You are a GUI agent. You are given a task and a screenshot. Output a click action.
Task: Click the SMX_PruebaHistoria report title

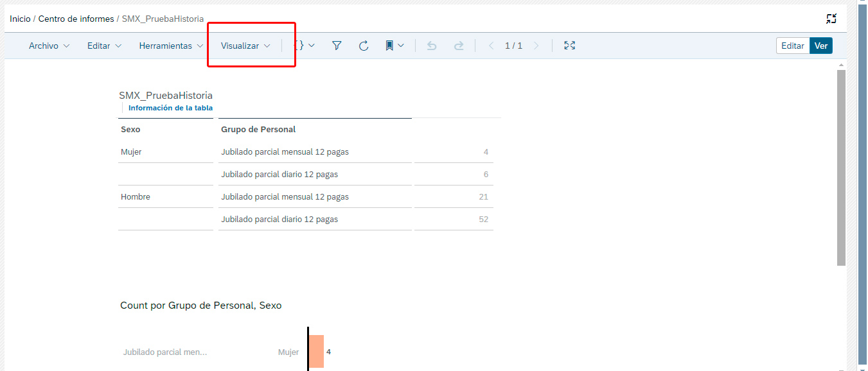click(x=166, y=95)
